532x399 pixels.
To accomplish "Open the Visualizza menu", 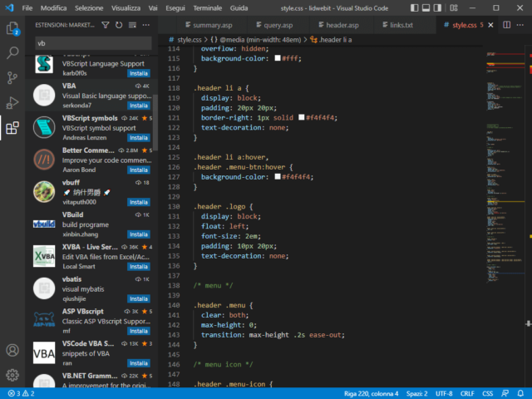I will [x=126, y=7].
